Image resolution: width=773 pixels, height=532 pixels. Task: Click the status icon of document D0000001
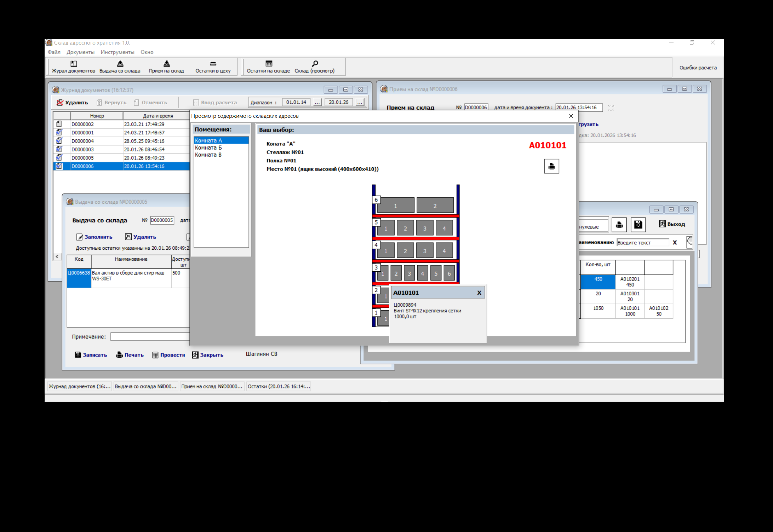click(59, 132)
